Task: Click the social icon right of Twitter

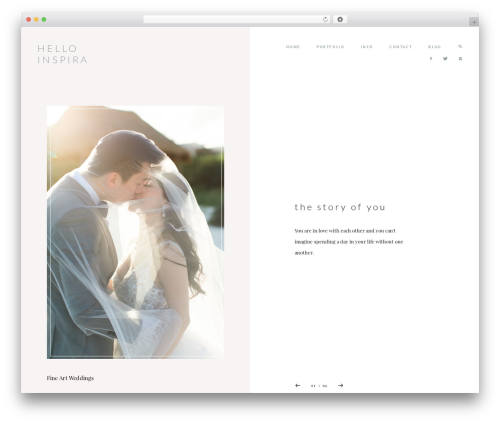Action: pyautogui.click(x=460, y=59)
